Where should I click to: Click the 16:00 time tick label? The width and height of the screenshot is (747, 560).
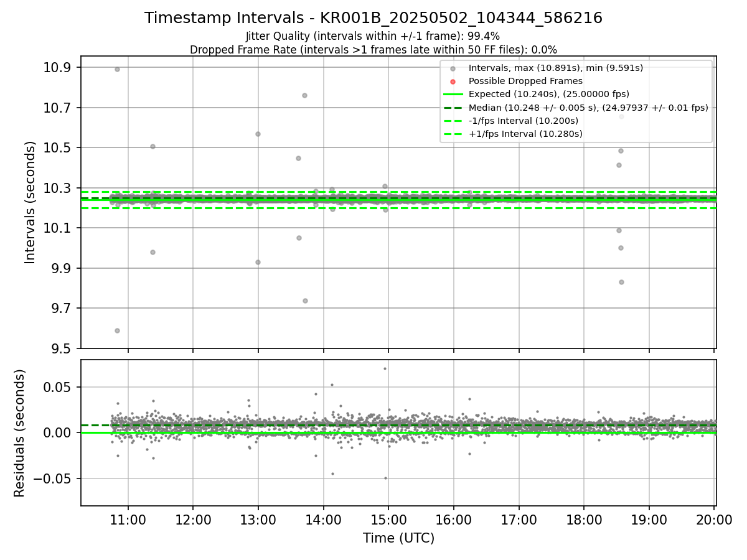coord(453,520)
